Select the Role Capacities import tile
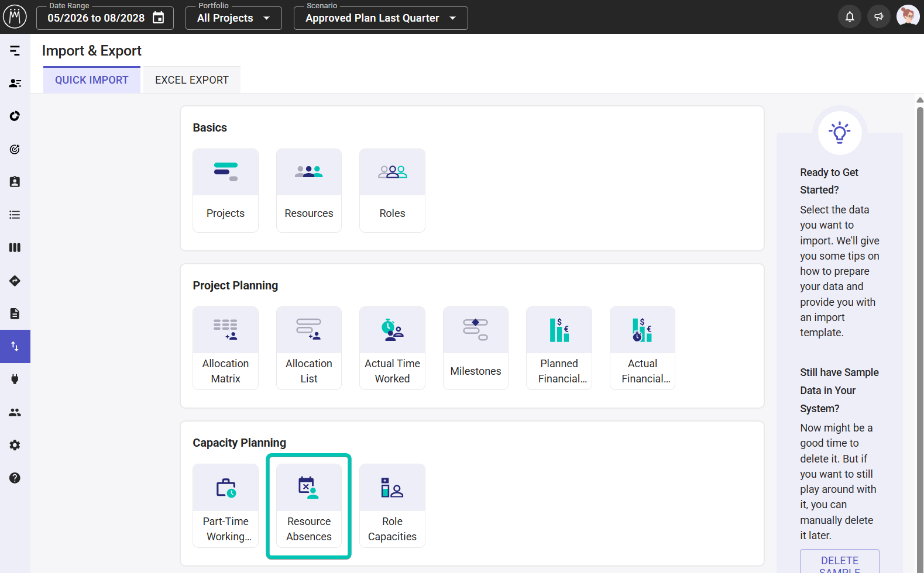Screen dimensions: 924x573 coord(392,506)
